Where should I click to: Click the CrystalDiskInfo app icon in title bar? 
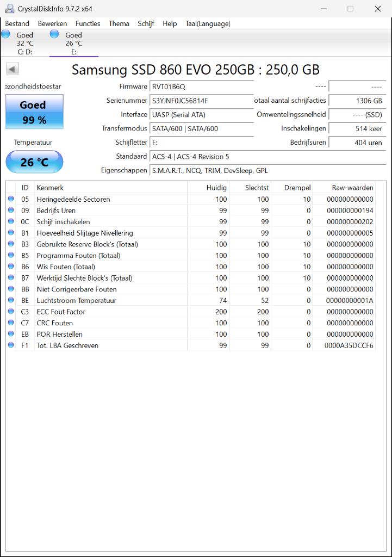(x=9, y=9)
